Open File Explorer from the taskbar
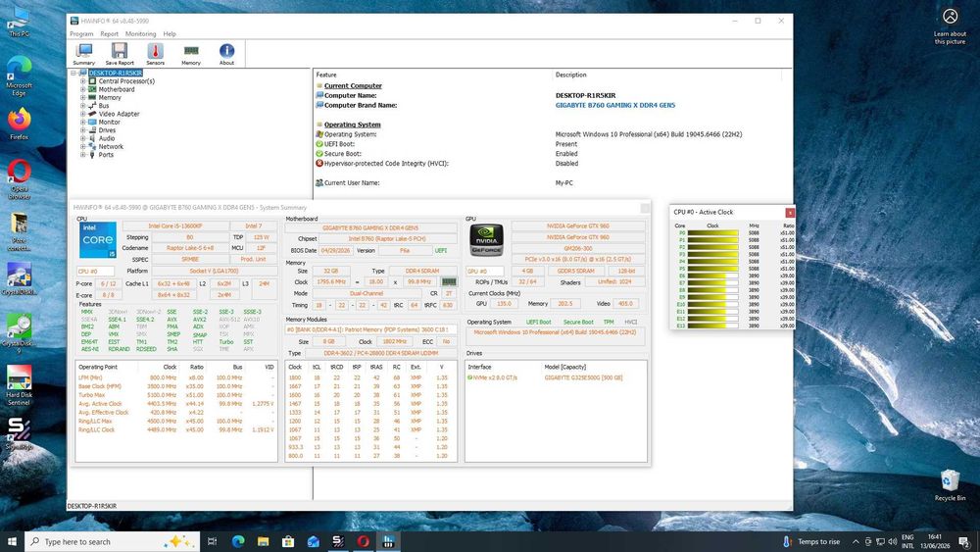Image resolution: width=980 pixels, height=552 pixels. click(x=263, y=541)
